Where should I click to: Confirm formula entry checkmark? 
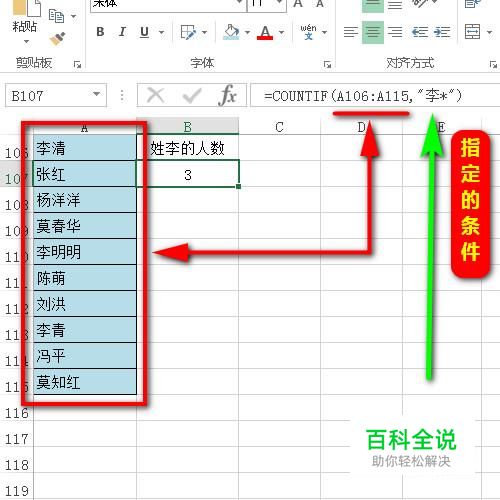click(x=192, y=96)
